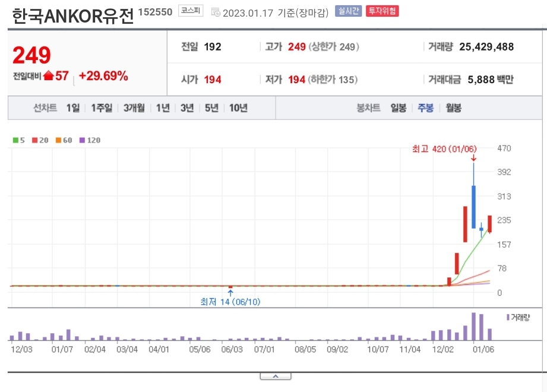Viewport: 547px width, 392px height.
Task: Select the 1일 line chart tab
Action: (x=73, y=108)
